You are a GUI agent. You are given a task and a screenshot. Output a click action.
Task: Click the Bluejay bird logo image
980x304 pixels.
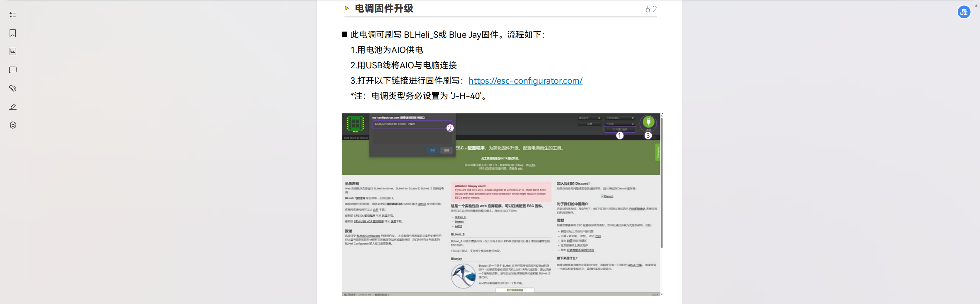click(463, 276)
